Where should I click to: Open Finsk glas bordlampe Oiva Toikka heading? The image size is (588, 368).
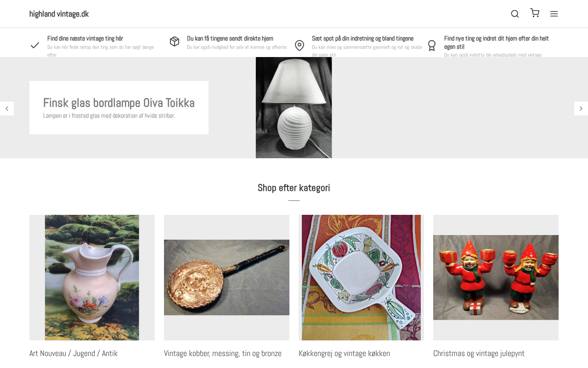119,103
